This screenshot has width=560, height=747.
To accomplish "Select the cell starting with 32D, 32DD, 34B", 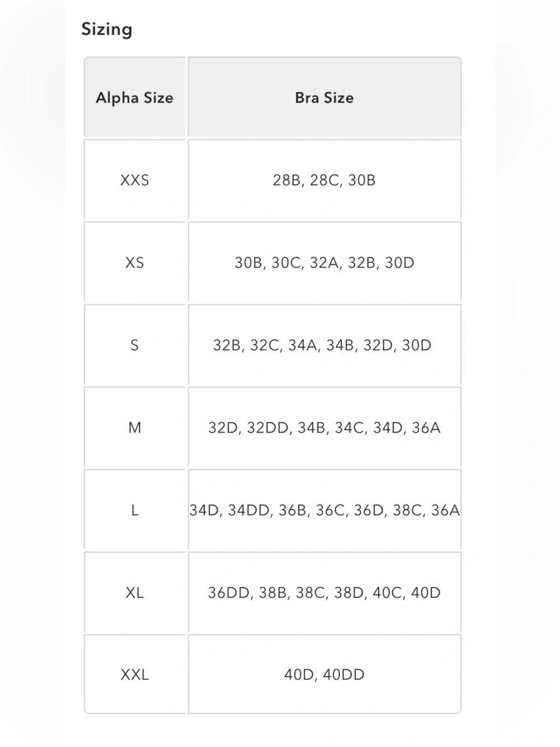I will (324, 428).
